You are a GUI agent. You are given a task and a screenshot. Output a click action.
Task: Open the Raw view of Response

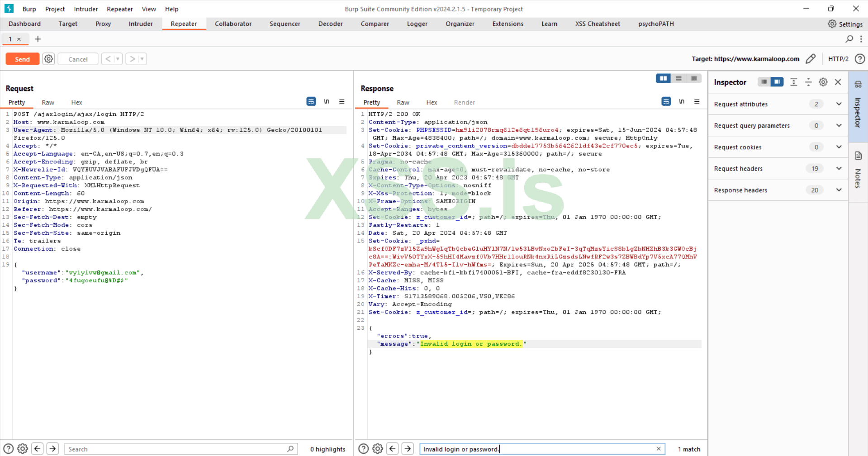pyautogui.click(x=403, y=103)
